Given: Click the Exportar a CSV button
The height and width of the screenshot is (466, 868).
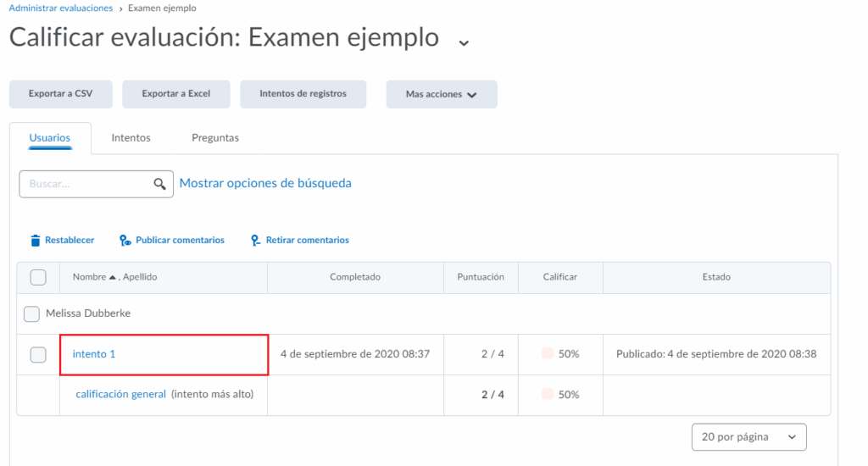Looking at the screenshot, I should (60, 94).
